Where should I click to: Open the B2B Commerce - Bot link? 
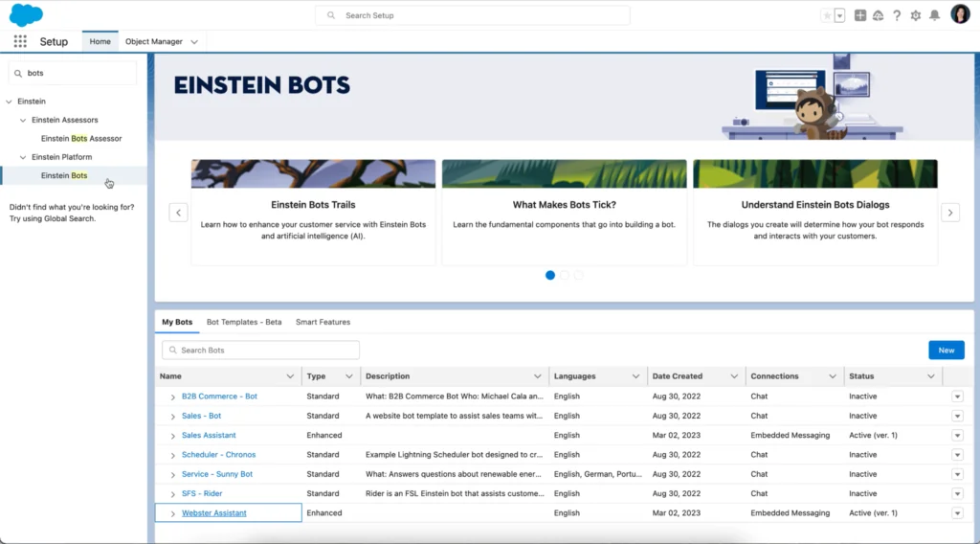pos(219,397)
